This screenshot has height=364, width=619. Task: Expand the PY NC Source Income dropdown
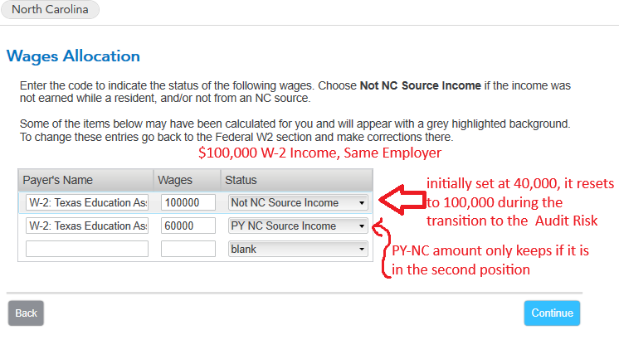298,226
